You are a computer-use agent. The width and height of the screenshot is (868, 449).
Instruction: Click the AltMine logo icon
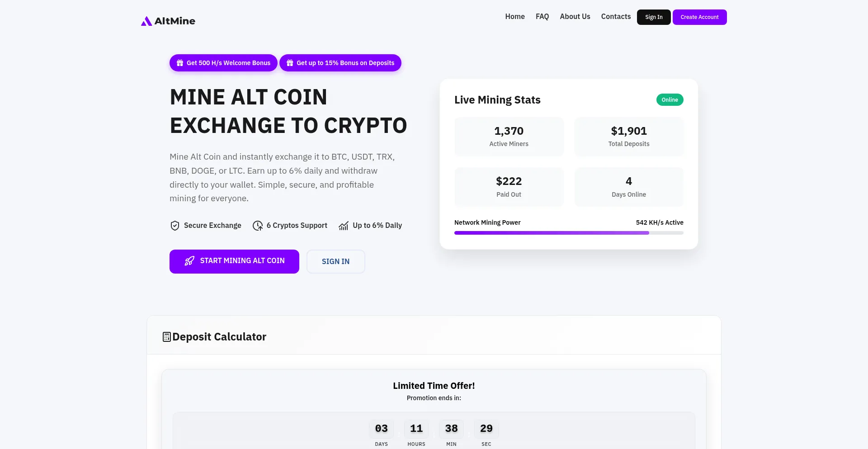click(x=146, y=21)
